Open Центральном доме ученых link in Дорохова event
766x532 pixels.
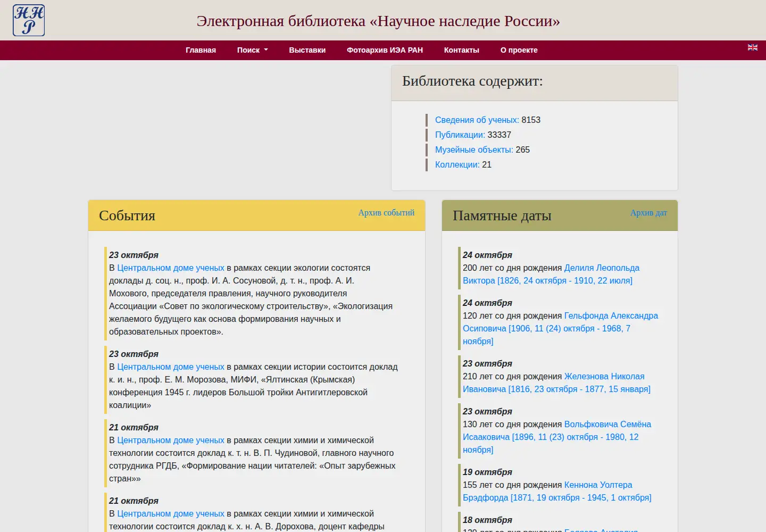[x=171, y=513]
